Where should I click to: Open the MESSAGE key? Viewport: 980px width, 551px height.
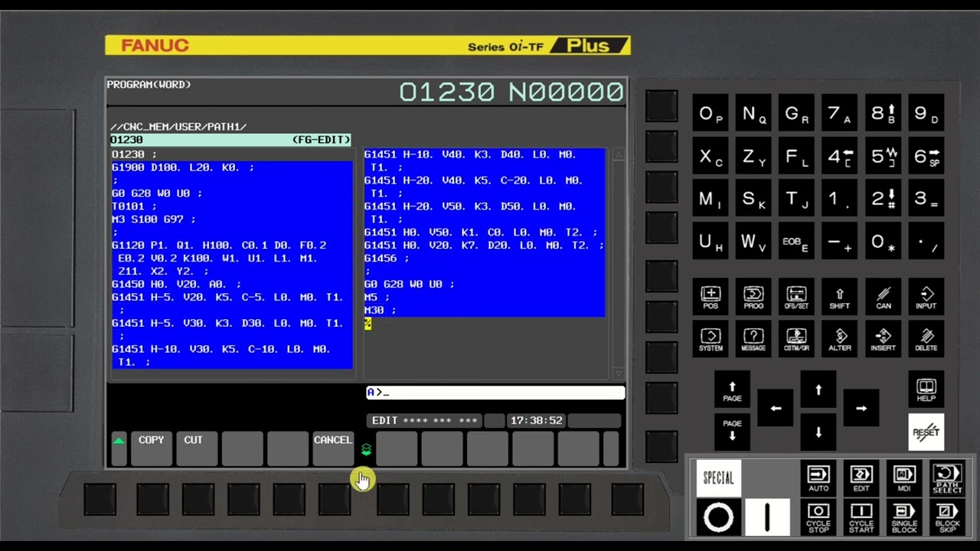point(753,340)
